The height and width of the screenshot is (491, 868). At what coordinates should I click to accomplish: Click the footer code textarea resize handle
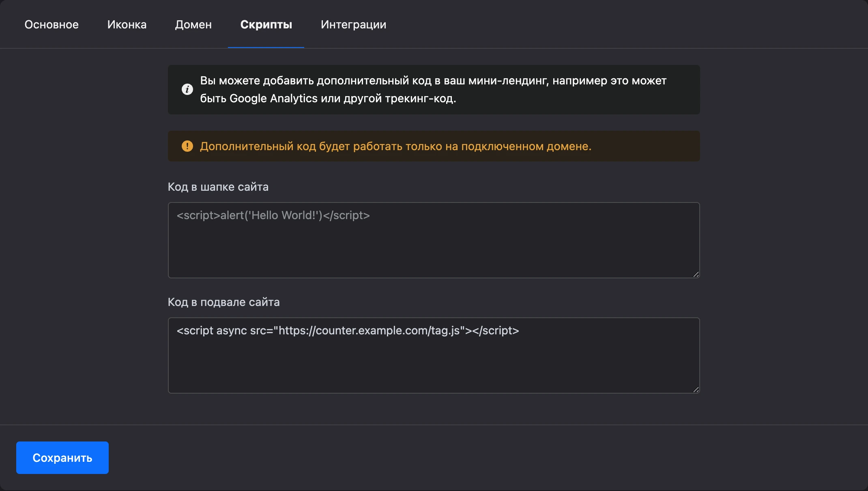(696, 390)
